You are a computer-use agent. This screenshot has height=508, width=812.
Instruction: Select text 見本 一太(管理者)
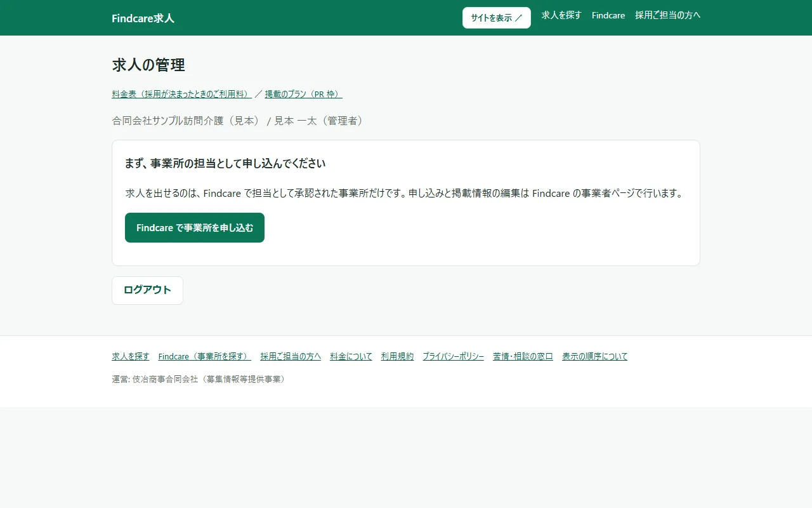click(x=320, y=121)
